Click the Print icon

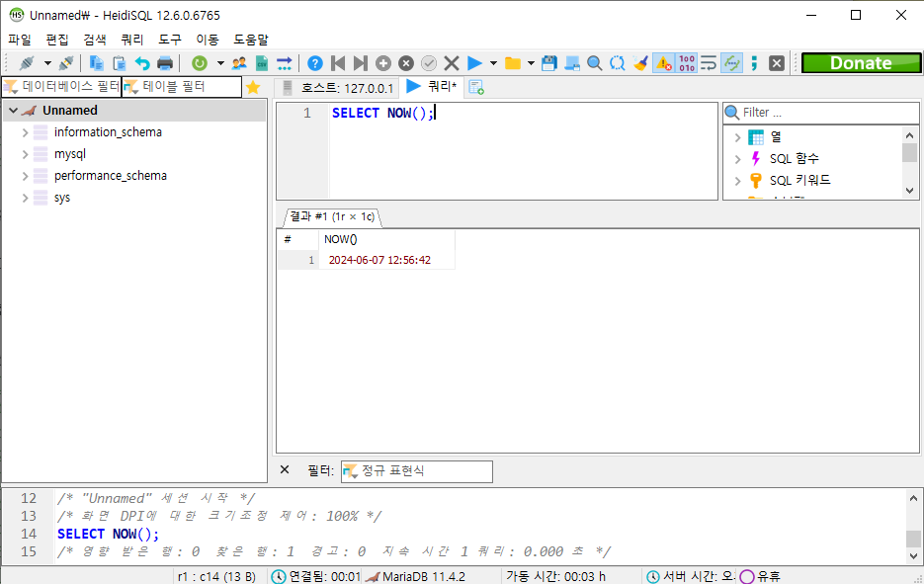[165, 63]
